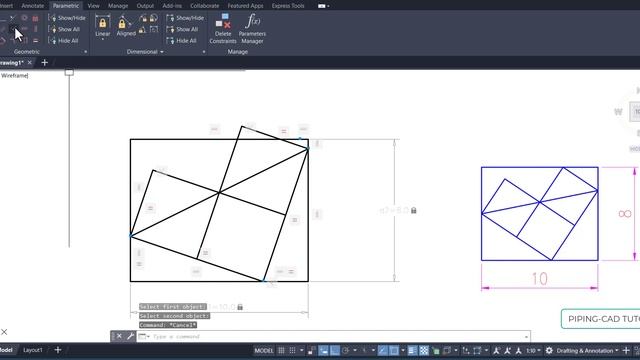
Task: Toggle transparency display in status bar
Action: pos(424,350)
